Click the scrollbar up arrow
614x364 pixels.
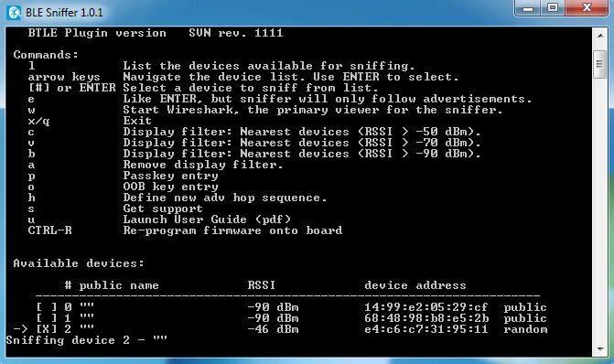600,36
